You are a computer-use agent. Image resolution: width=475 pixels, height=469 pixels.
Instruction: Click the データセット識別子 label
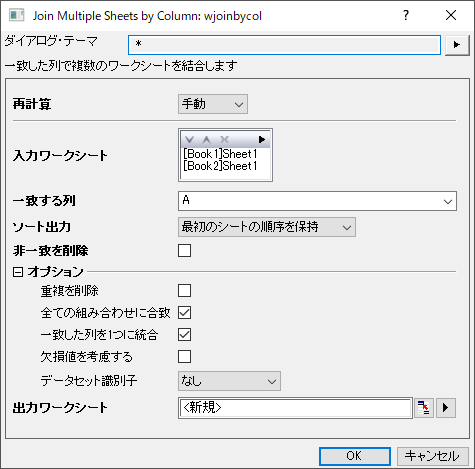[x=89, y=381]
